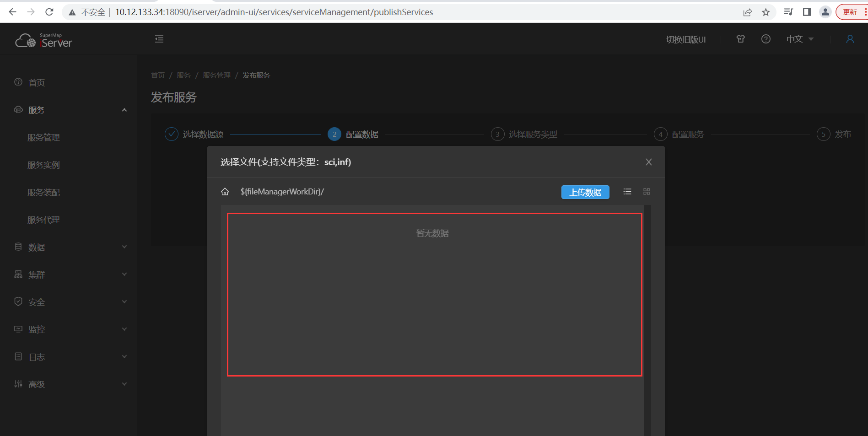Switch file browser to grid view
This screenshot has height=436, width=868.
(647, 192)
